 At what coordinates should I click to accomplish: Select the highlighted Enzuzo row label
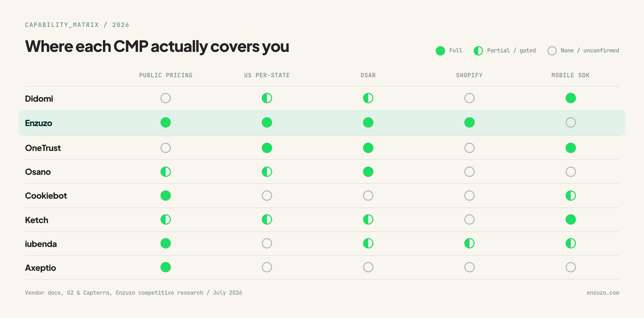pyautogui.click(x=38, y=123)
